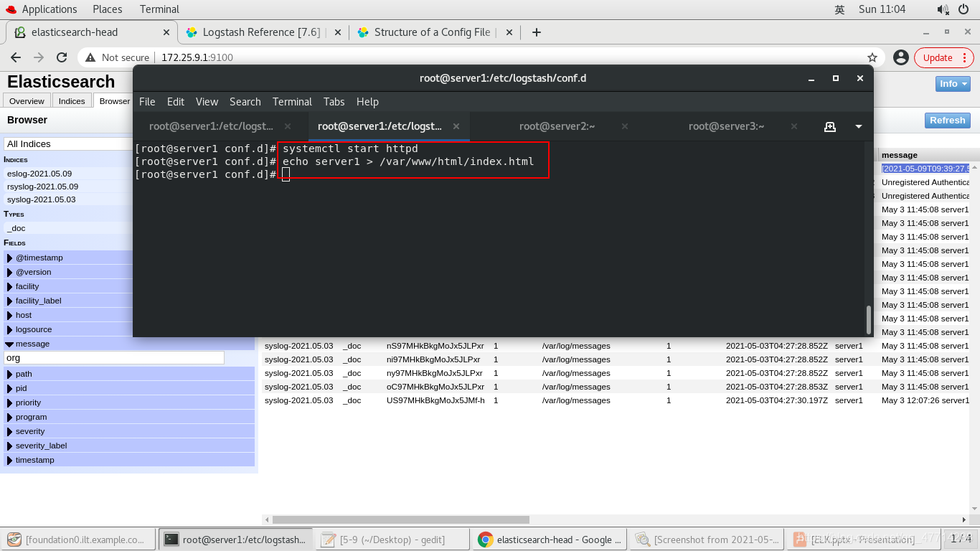Open the Info dropdown button
The width and height of the screenshot is (980, 551).
953,84
